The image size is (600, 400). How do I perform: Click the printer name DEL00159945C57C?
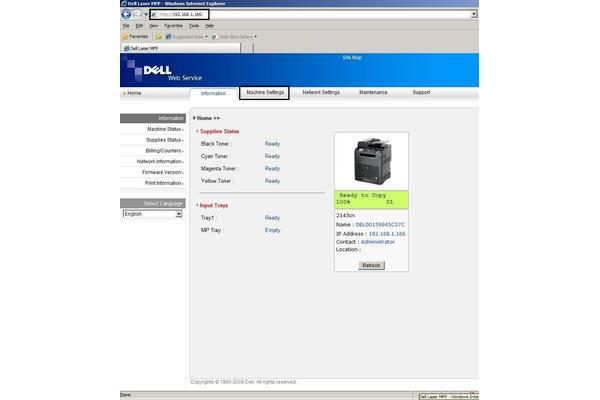pos(380,225)
